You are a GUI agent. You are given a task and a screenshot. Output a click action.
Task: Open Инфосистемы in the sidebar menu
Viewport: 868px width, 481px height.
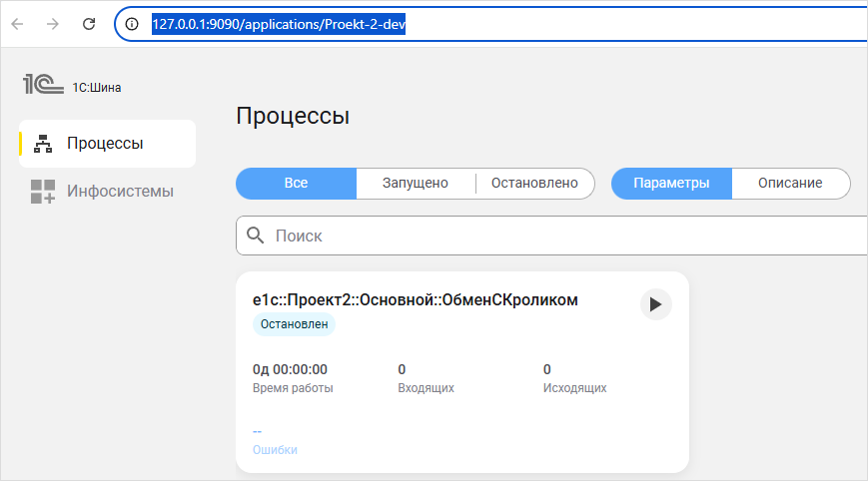click(x=120, y=192)
